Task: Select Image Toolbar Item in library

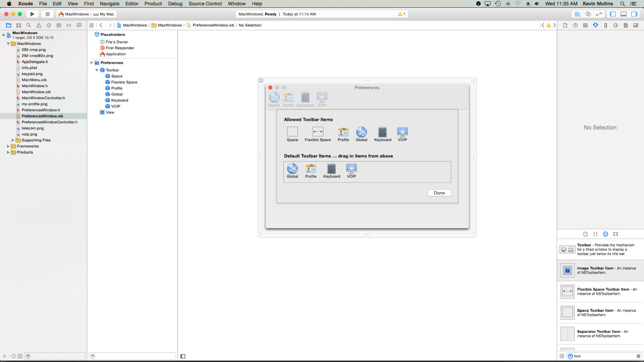Action: point(601,271)
